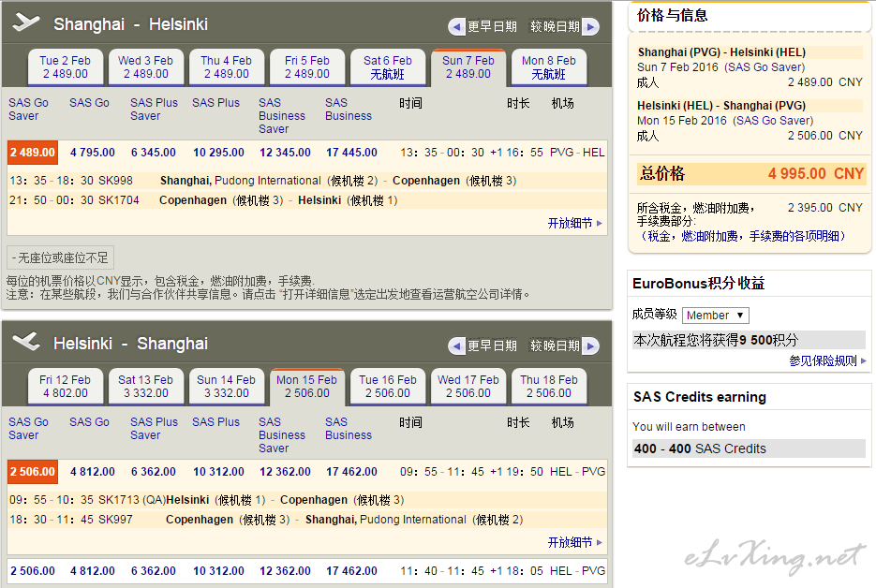876x588 pixels.
Task: Click the SK1704 Copenhagen to Helsinki segment
Action: (307, 200)
